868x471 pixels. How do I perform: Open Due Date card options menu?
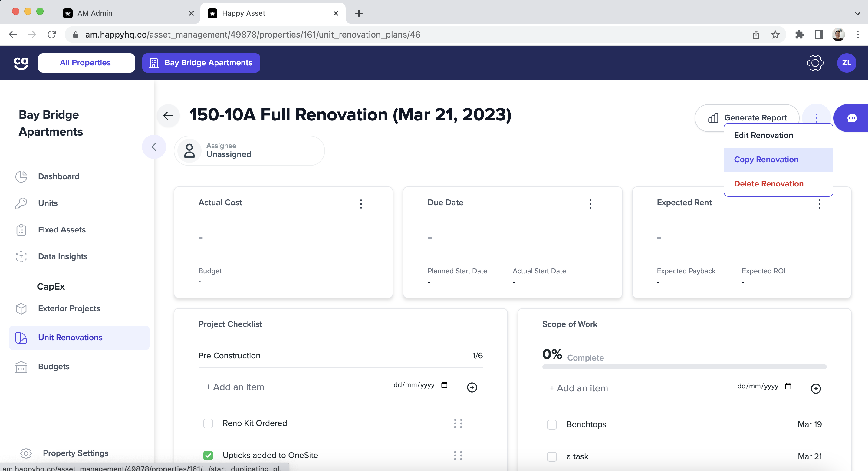(590, 204)
